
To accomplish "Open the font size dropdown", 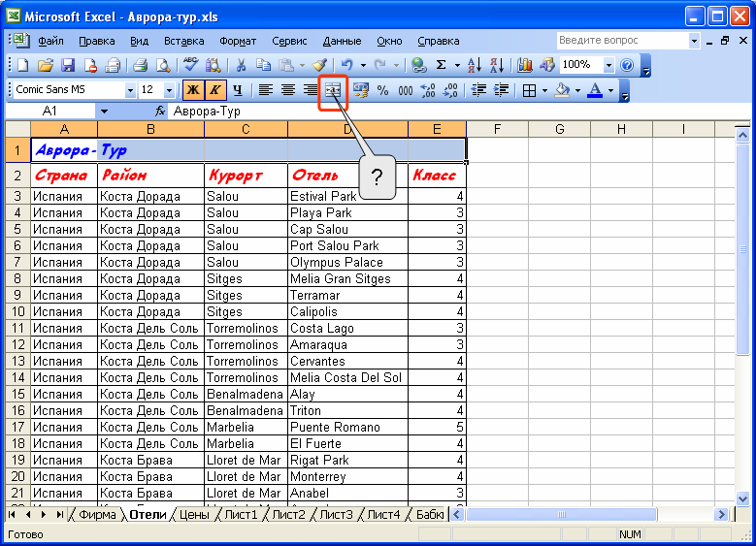I will pos(169,90).
